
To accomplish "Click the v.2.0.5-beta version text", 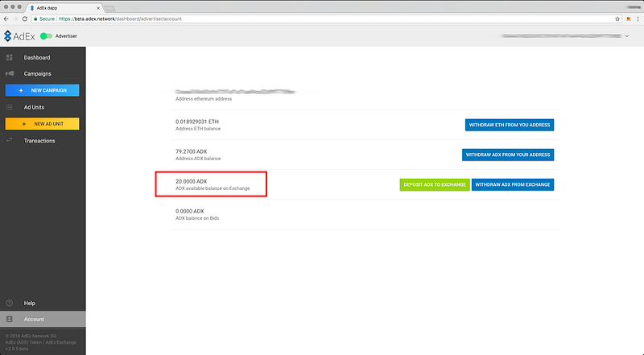I will (17, 349).
